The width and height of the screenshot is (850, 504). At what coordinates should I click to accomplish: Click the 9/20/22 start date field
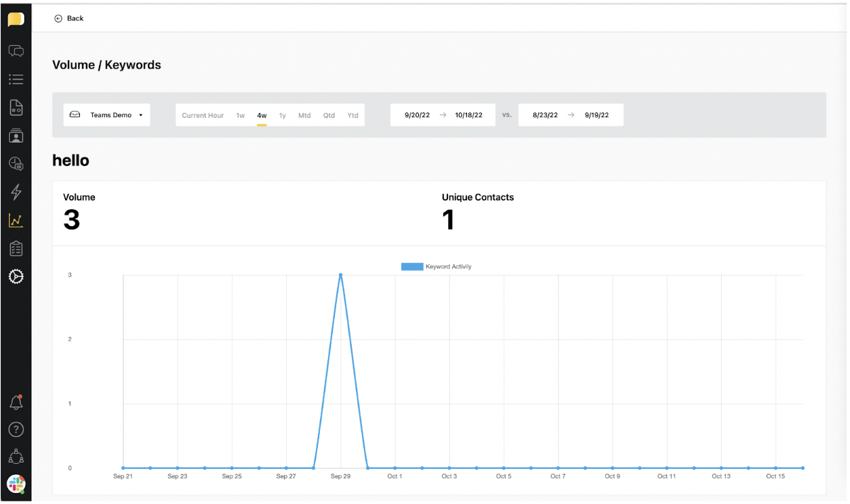click(418, 115)
